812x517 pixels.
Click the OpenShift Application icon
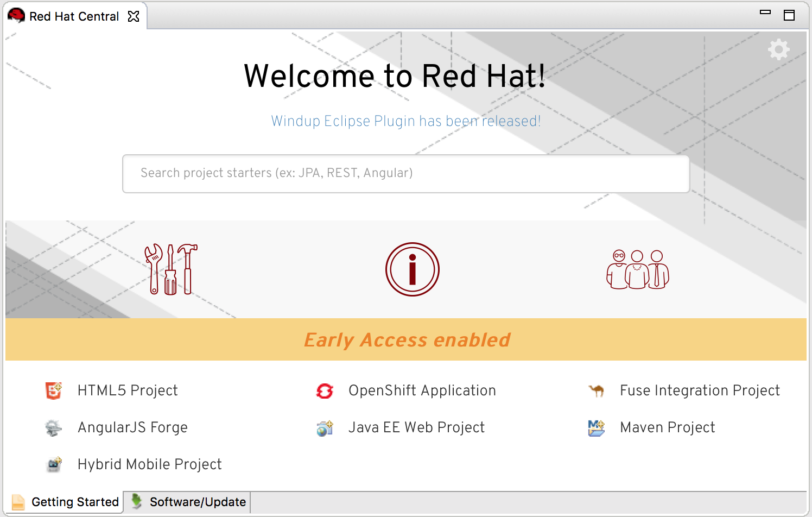point(325,390)
